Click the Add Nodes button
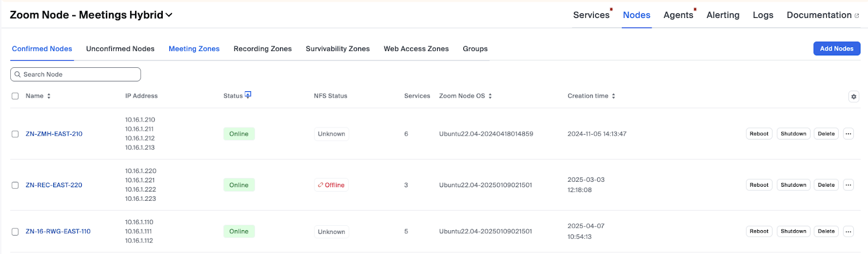This screenshot has height=254, width=868. pos(836,49)
